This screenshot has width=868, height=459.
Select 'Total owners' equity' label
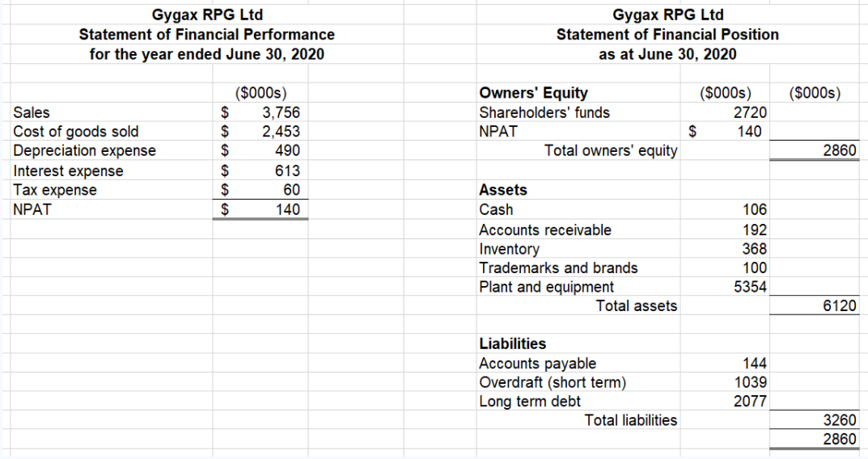tap(611, 150)
